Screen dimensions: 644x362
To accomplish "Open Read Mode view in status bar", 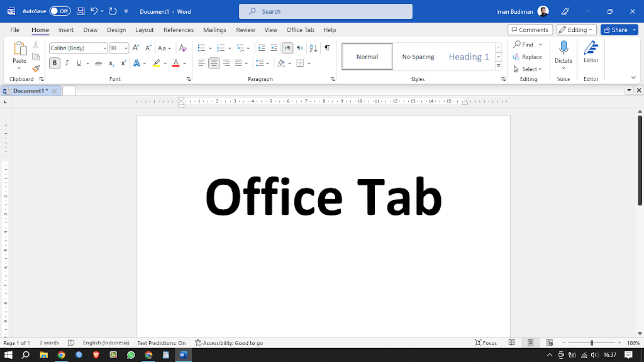I will pos(512,343).
